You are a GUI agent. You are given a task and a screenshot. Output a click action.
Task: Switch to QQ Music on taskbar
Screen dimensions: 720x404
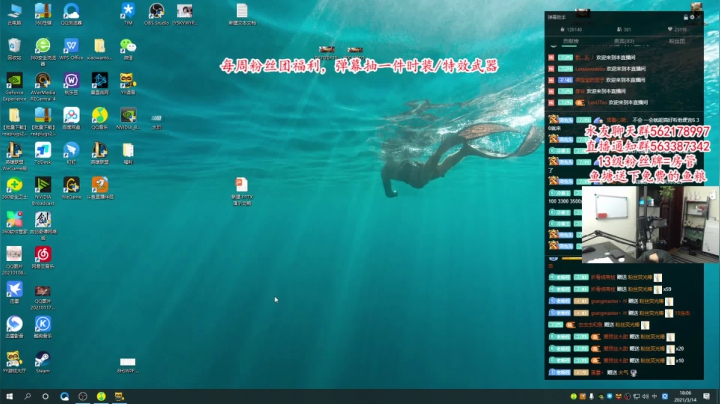[x=101, y=396]
